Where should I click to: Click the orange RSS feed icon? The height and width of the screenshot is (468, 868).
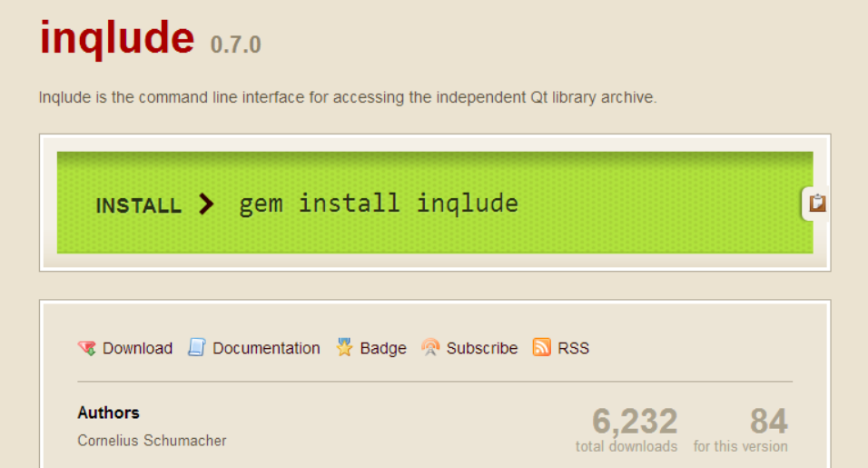click(x=541, y=347)
